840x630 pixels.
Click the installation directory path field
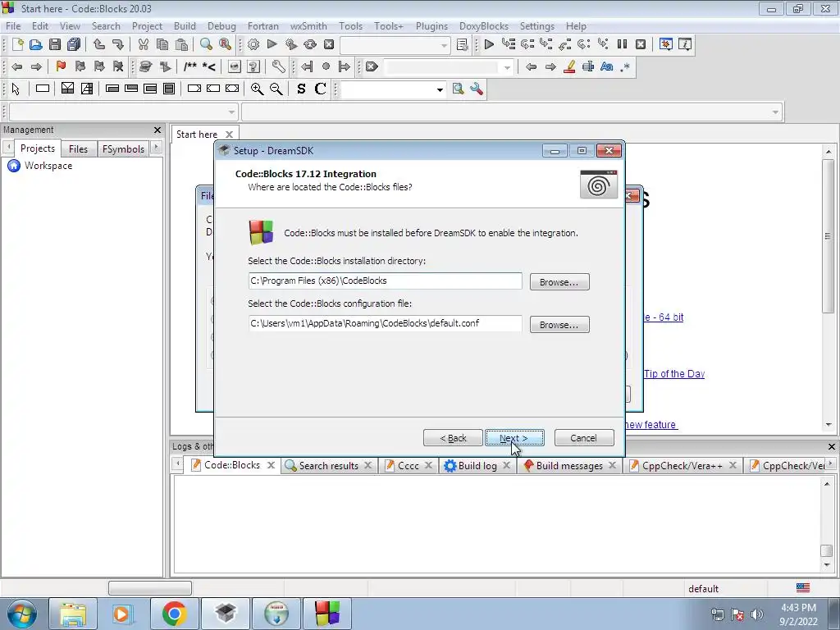[385, 281]
